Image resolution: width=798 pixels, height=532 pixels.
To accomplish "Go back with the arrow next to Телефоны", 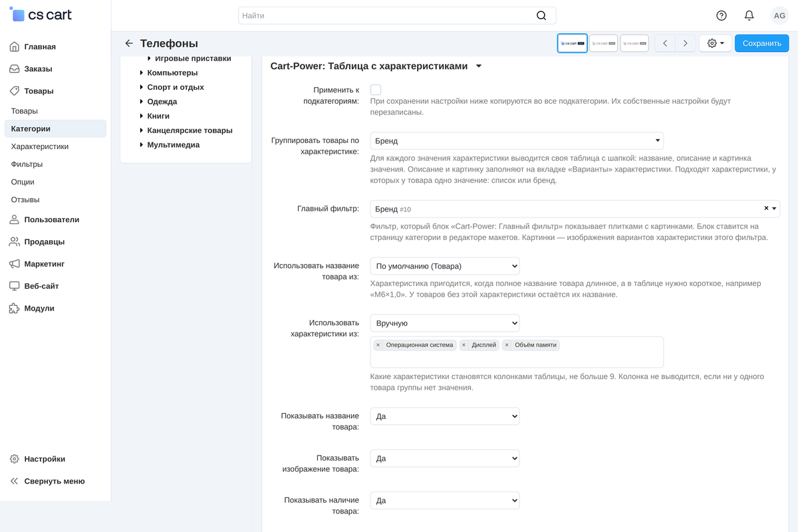I will coord(129,43).
